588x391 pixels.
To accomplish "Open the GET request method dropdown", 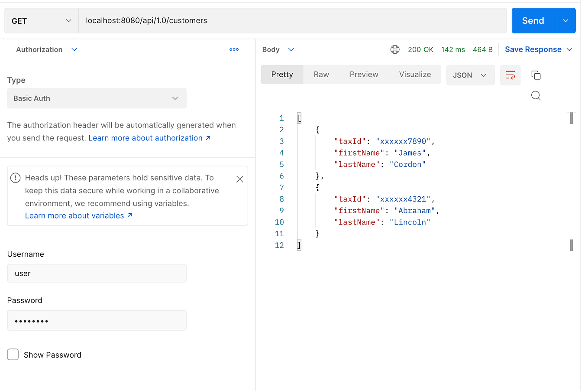I will pyautogui.click(x=41, y=20).
